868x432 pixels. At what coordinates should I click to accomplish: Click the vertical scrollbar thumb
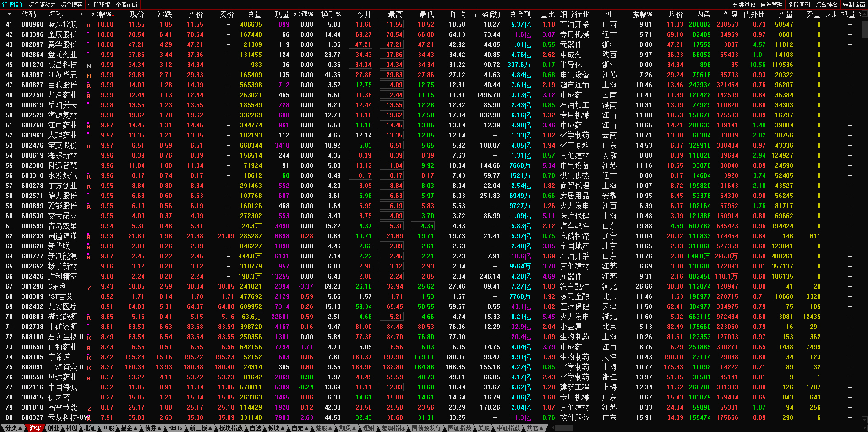pos(864,28)
